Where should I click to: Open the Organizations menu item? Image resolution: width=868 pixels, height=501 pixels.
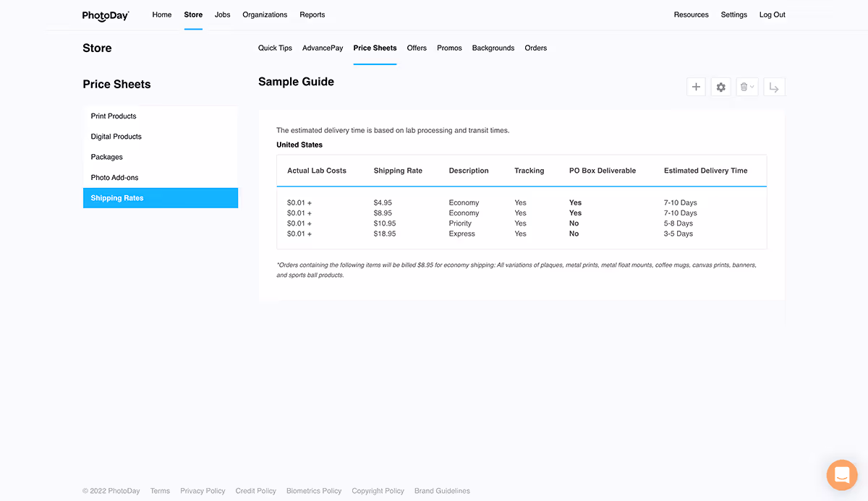(x=265, y=14)
